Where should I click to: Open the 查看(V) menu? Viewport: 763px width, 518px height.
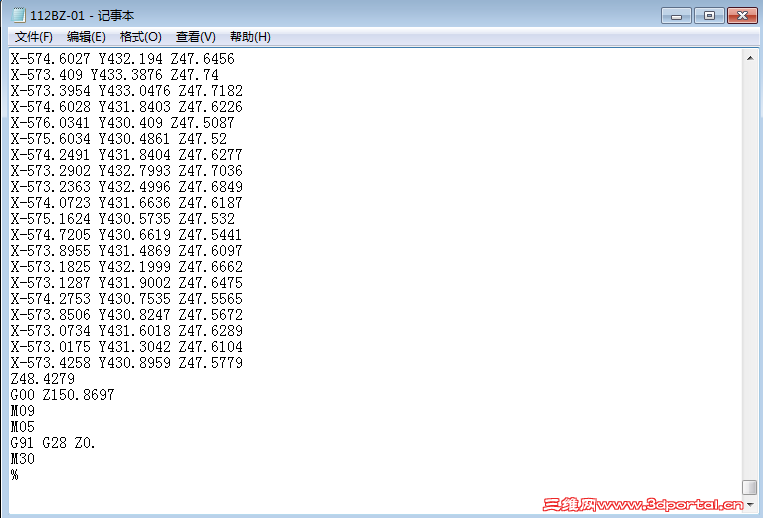196,37
